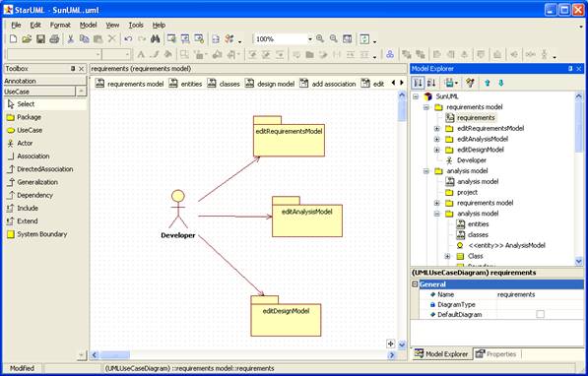Open the zoom percentage dropdown
588x376 pixels.
pos(309,39)
